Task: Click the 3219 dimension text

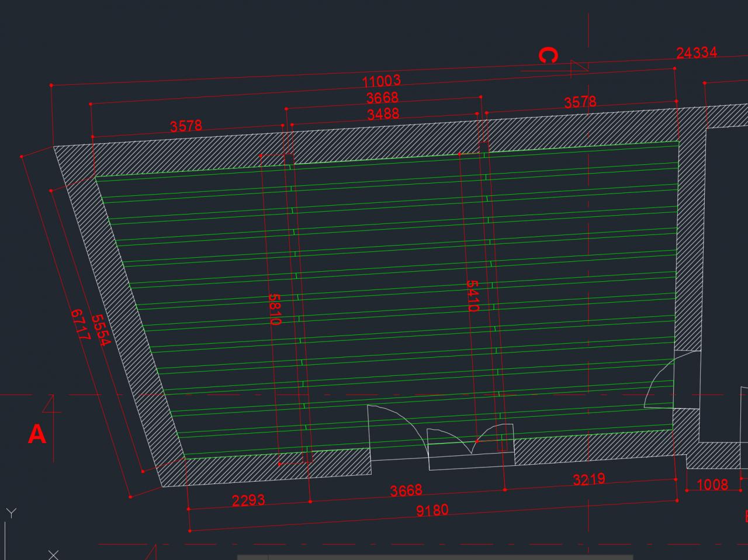Action: pyautogui.click(x=589, y=480)
